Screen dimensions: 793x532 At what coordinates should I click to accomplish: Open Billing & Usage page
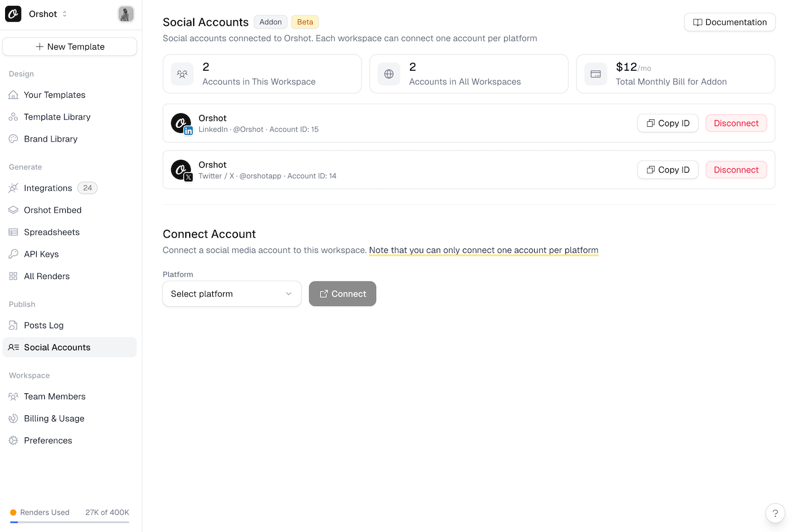click(54, 419)
